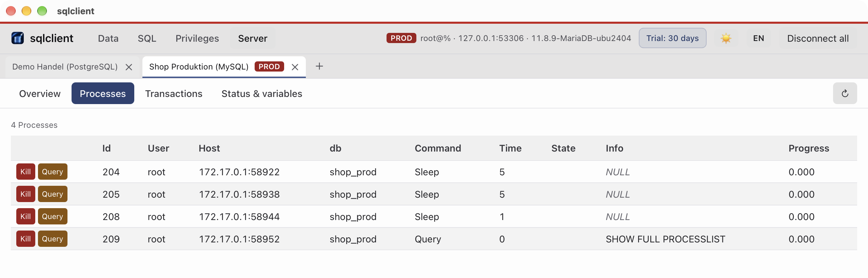Select the Shop Produktion (MySQL) connection tab
The height and width of the screenshot is (278, 868).
[x=199, y=67]
